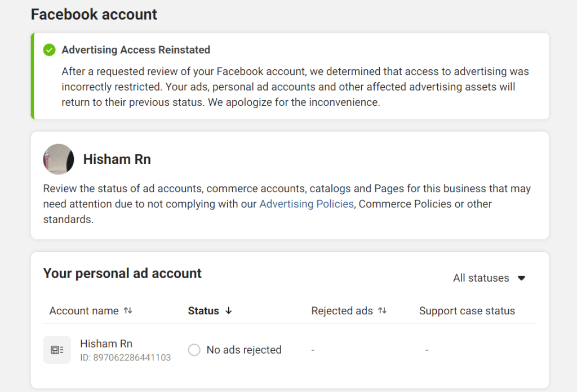Select the Status column header
The image size is (577, 392).
205,310
